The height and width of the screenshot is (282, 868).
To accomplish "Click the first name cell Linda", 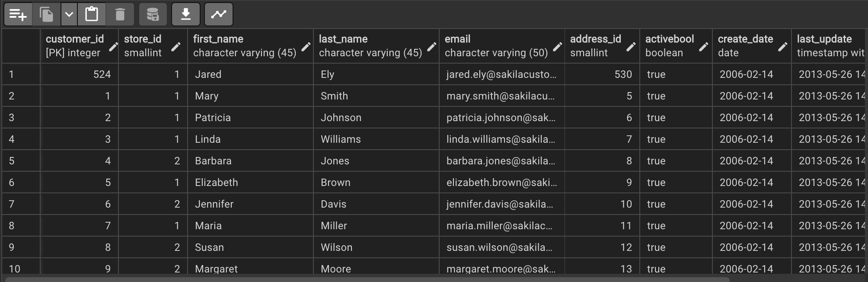I will point(251,139).
